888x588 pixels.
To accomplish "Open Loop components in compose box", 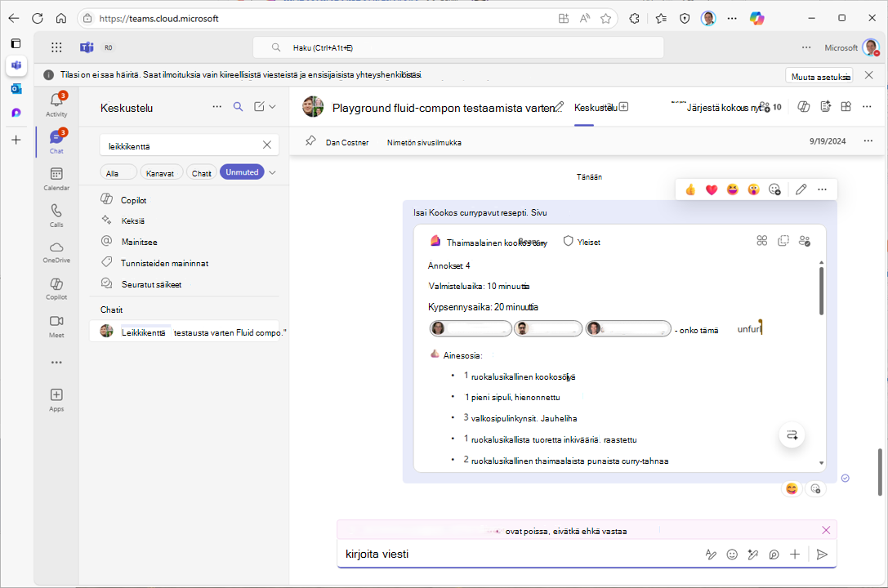I will coord(774,555).
